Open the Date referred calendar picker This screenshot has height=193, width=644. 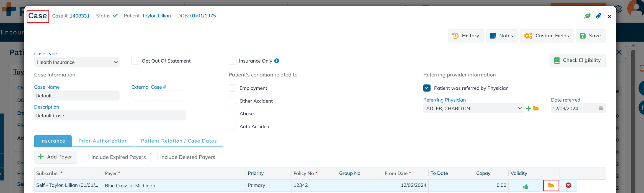(601, 108)
